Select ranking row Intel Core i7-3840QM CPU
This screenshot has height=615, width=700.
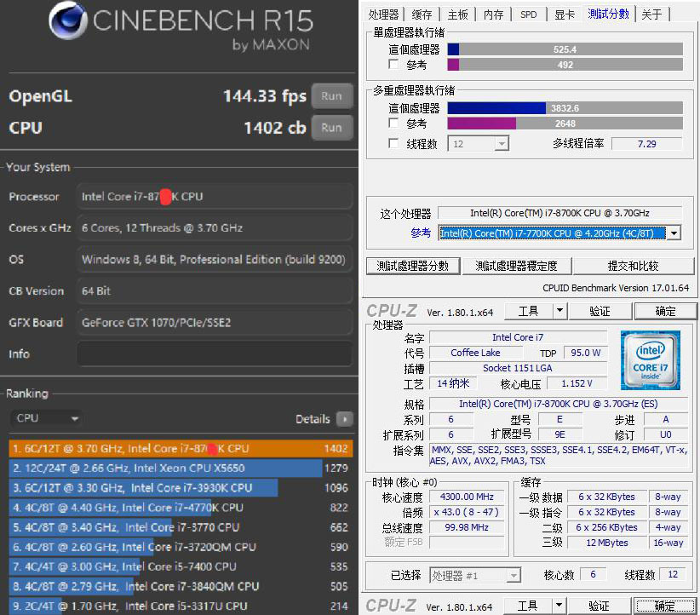181,586
